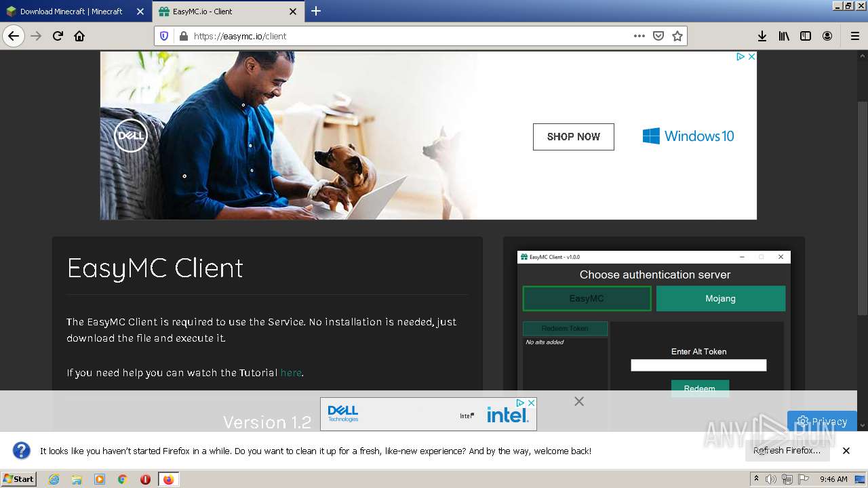
Task: Open a new browser tab
Action: point(316,11)
